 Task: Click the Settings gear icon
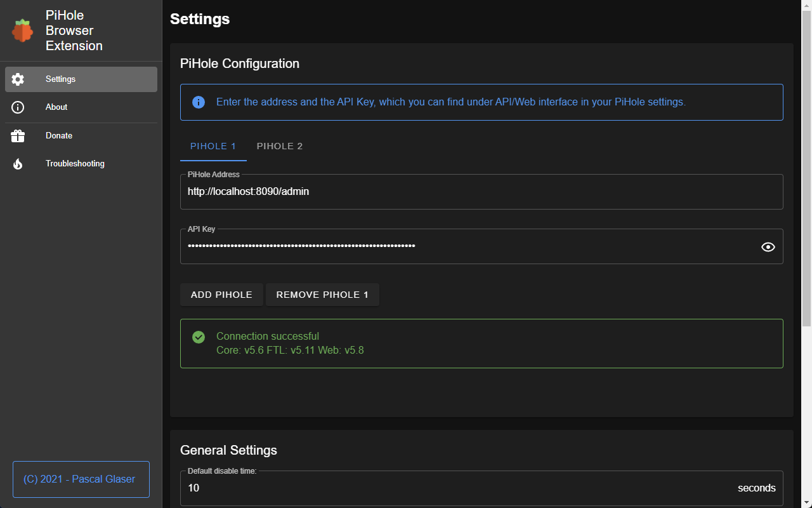(18, 79)
